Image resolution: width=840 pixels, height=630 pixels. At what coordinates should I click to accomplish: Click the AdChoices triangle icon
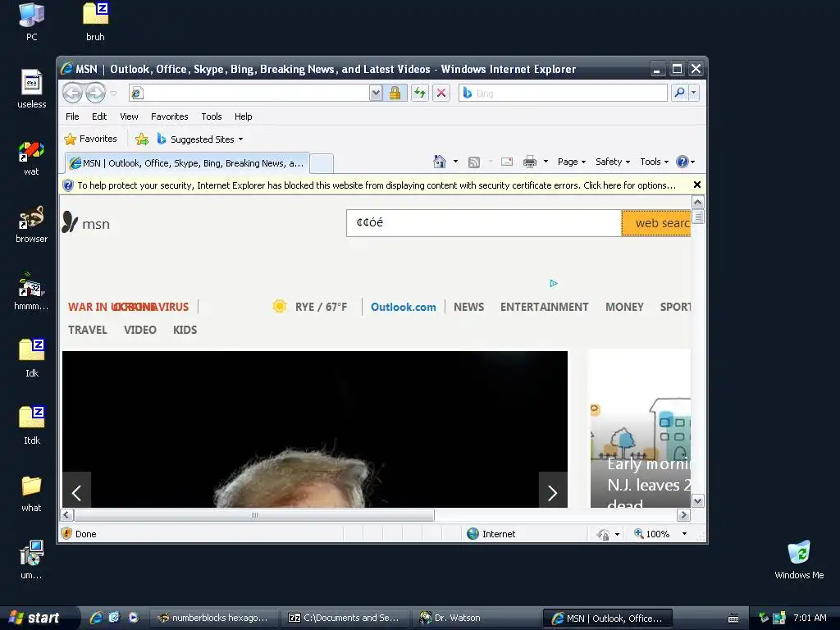[554, 283]
